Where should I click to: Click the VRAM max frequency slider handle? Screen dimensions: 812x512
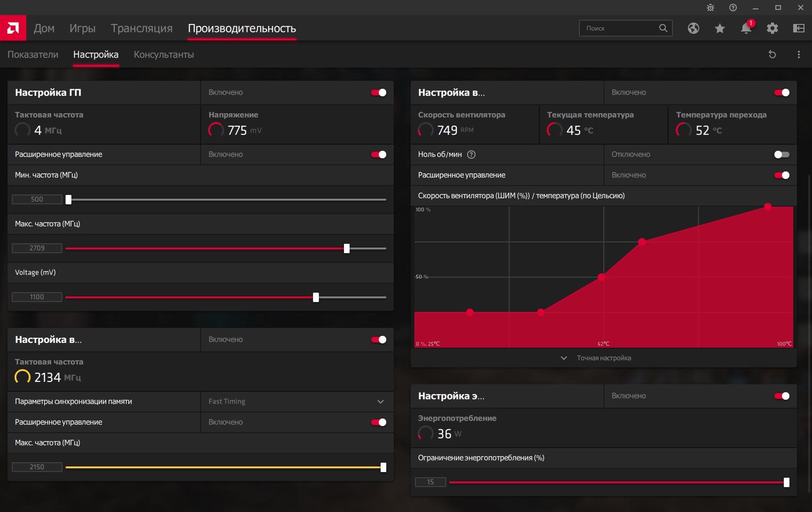point(383,467)
